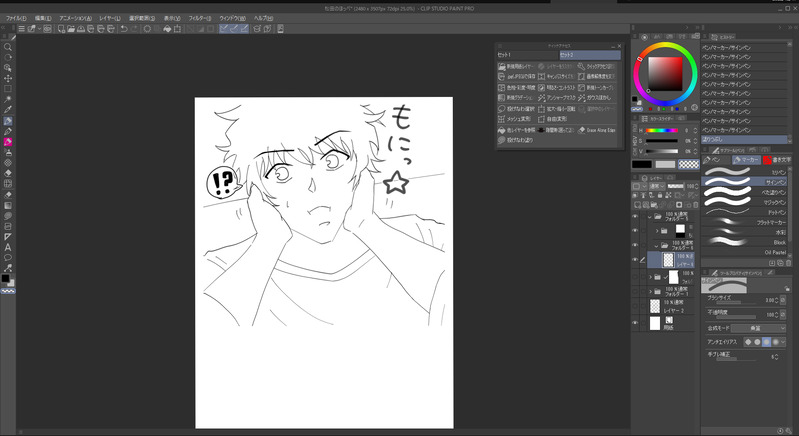The height and width of the screenshot is (436, 799).
Task: Select the Ruler tool
Action: [8, 237]
